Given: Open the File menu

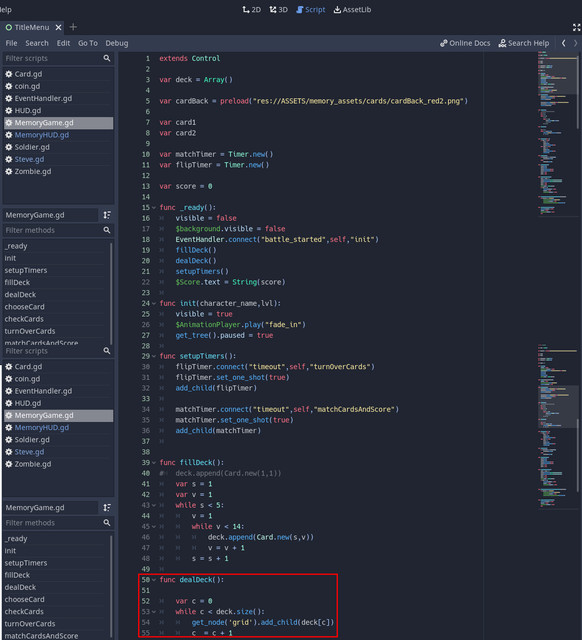Looking at the screenshot, I should (x=11, y=43).
